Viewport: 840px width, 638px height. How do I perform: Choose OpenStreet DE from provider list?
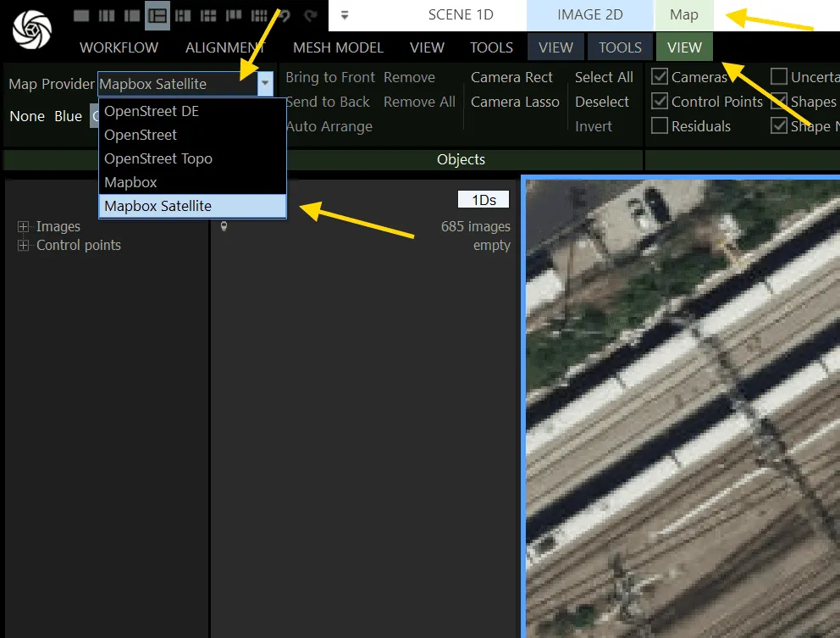coord(192,111)
